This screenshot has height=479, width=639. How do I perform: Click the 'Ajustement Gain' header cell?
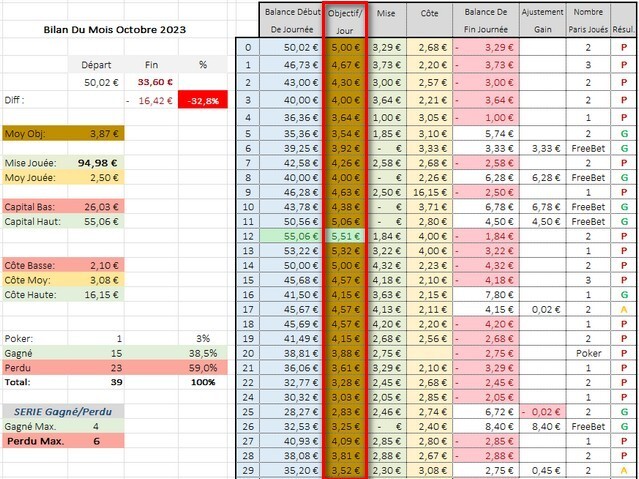(542, 20)
